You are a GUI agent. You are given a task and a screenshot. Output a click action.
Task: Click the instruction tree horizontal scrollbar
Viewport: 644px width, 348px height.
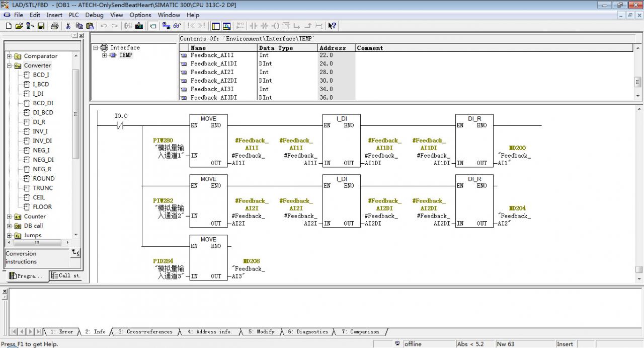click(x=37, y=243)
